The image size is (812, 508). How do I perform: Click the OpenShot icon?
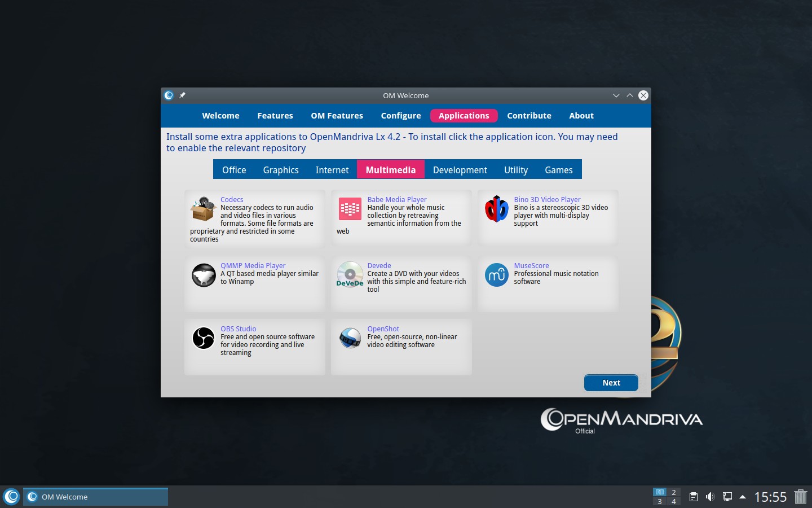(350, 338)
